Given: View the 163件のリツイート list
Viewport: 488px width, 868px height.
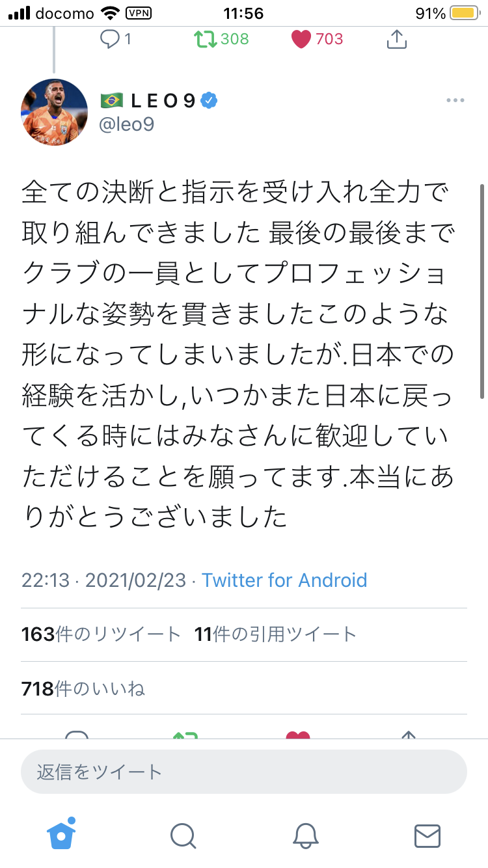Looking at the screenshot, I should 101,634.
